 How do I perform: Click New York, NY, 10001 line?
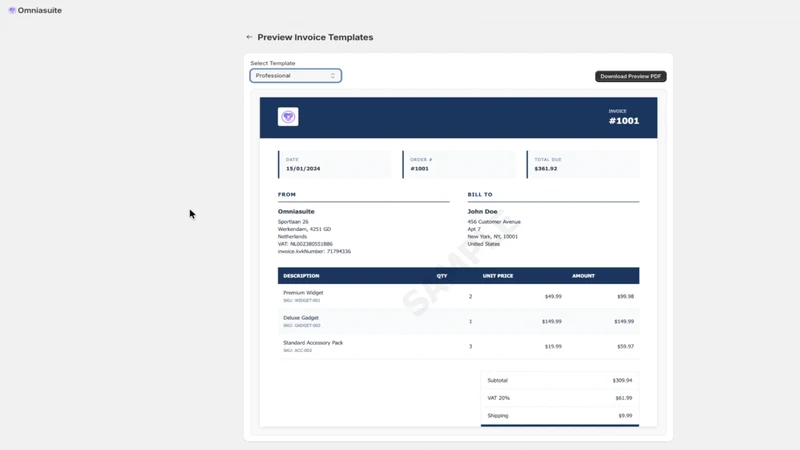tap(492, 237)
